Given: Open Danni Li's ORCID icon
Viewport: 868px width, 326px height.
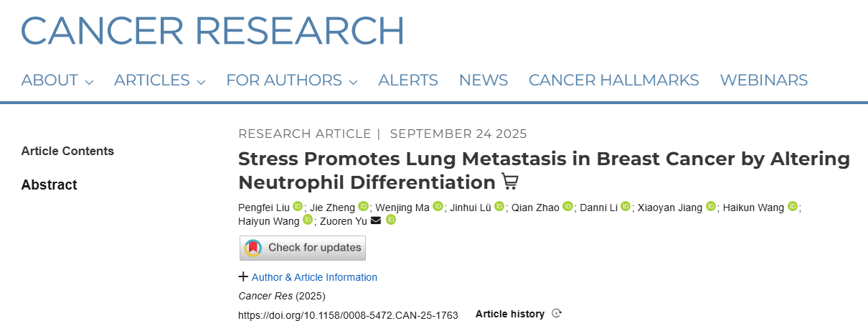Looking at the screenshot, I should tap(626, 207).
